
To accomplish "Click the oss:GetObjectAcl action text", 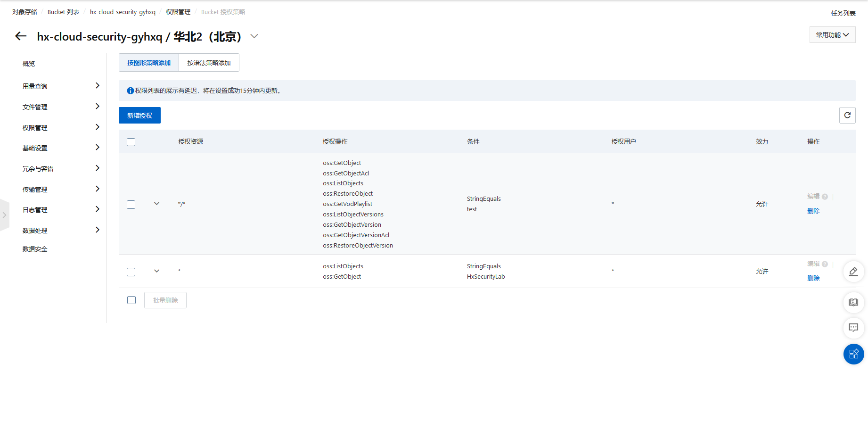I will 346,174.
